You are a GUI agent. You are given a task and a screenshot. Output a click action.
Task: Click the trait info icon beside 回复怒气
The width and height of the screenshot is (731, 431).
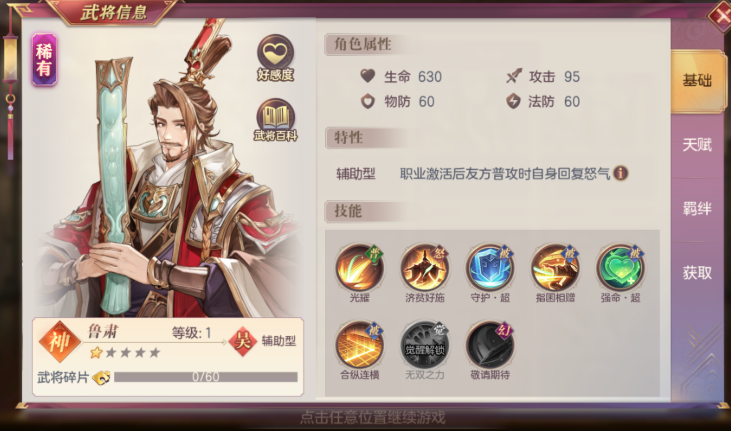[621, 173]
